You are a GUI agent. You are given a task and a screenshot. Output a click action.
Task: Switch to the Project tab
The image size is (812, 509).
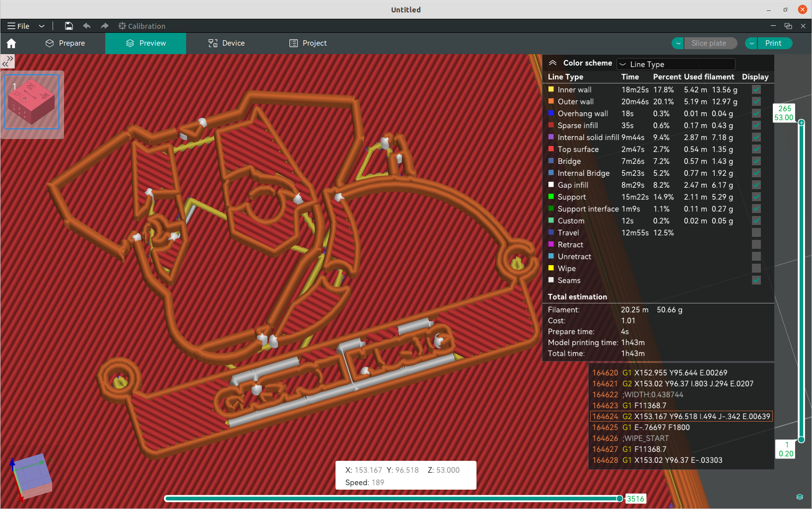[308, 43]
